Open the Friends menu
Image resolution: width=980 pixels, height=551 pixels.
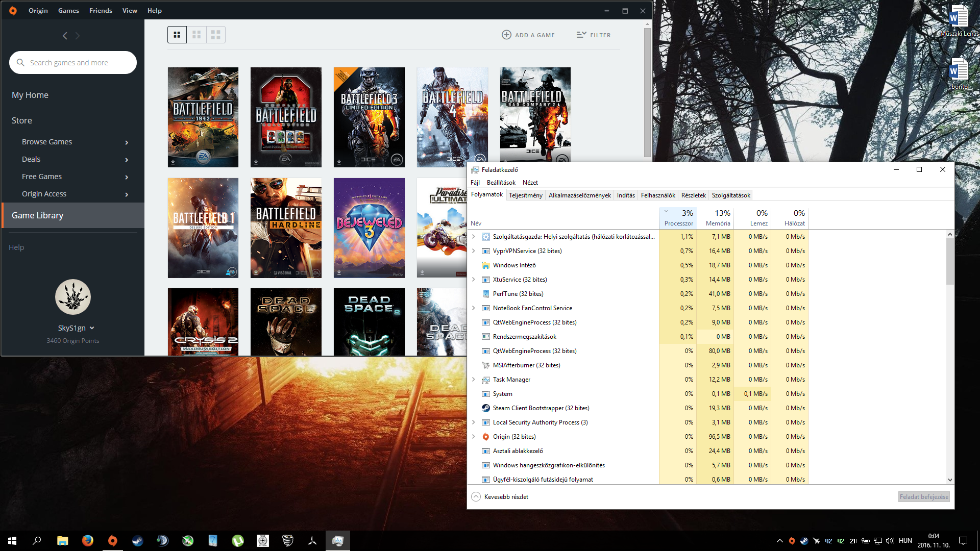(x=101, y=10)
